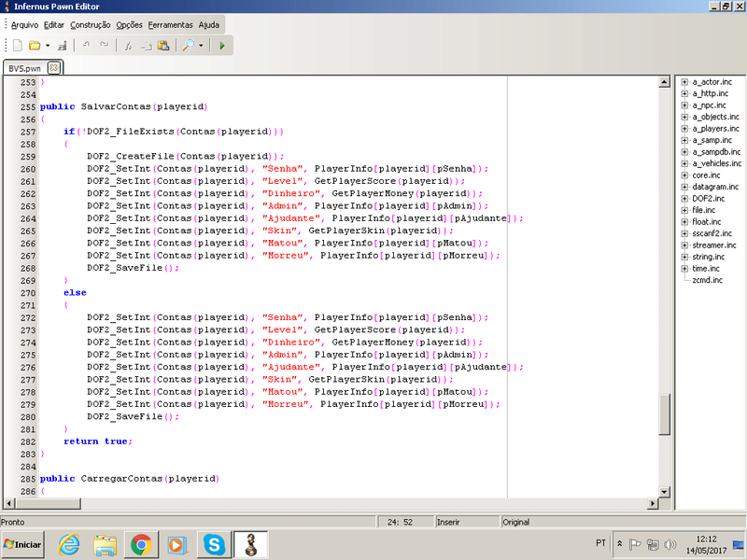The height and width of the screenshot is (560, 747).
Task: Open the Opções menu
Action: [129, 25]
